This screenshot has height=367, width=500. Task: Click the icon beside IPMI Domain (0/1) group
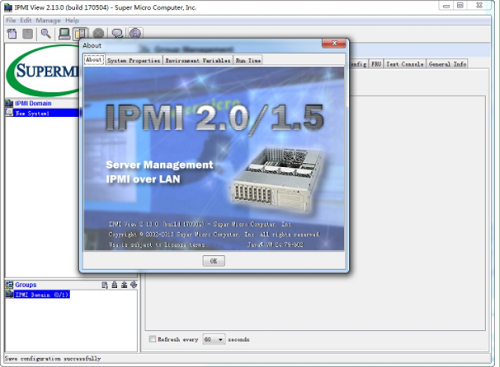point(9,294)
